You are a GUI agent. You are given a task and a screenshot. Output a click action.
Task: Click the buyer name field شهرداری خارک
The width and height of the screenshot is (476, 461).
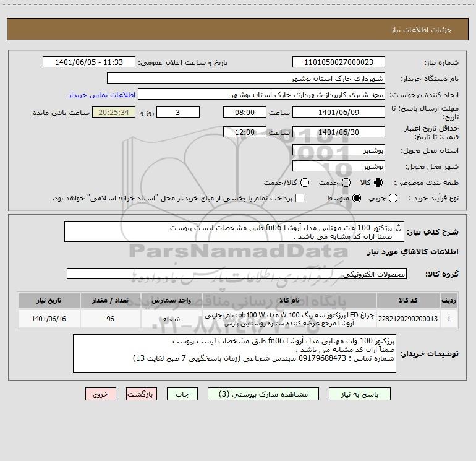246,78
